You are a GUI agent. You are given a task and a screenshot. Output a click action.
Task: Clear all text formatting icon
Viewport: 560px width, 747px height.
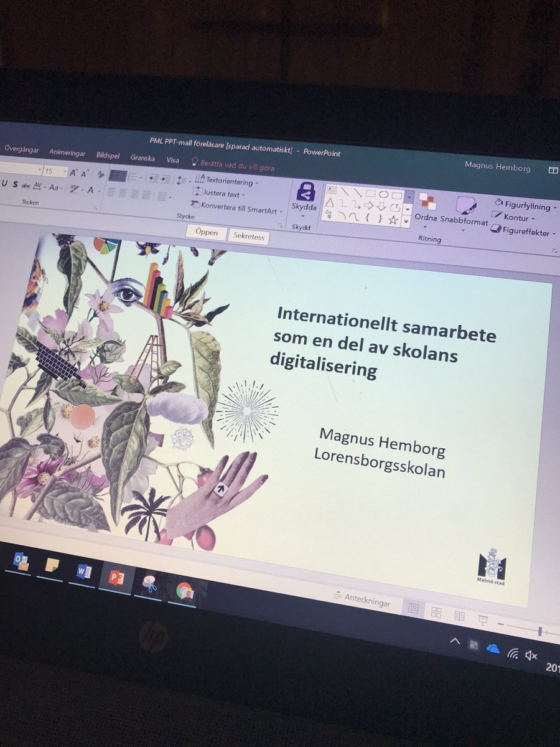tap(100, 174)
